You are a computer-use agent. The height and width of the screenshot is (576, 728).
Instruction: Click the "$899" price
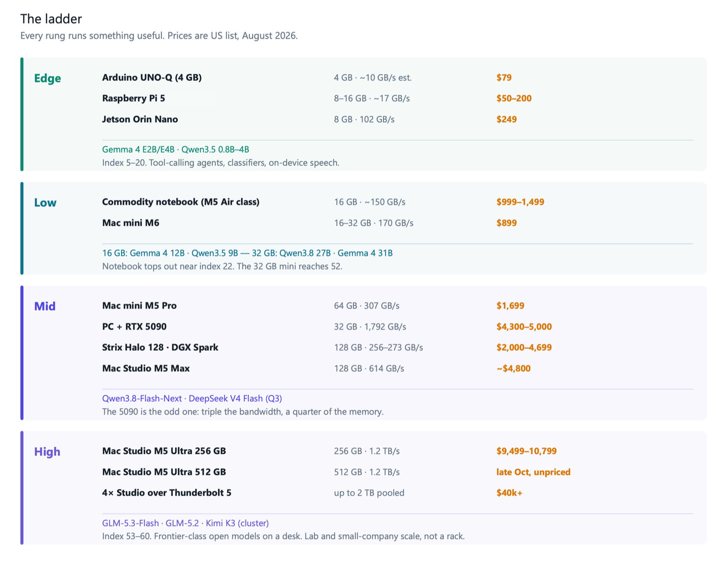507,223
